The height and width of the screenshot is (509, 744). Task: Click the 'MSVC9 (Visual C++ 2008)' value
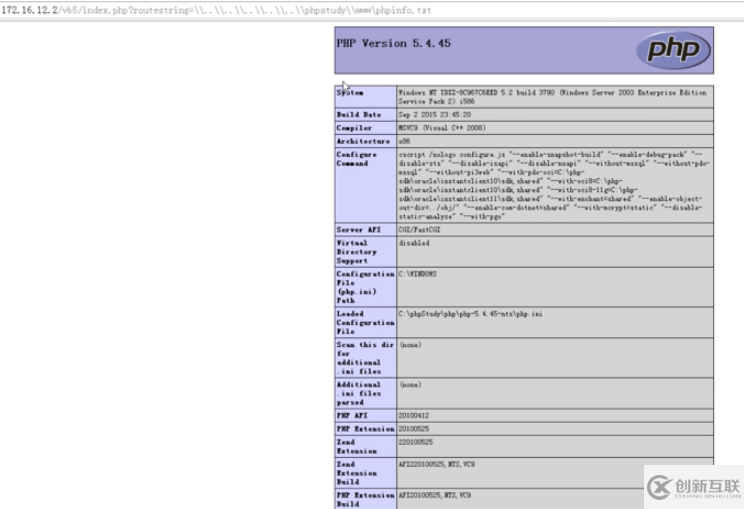coord(442,128)
